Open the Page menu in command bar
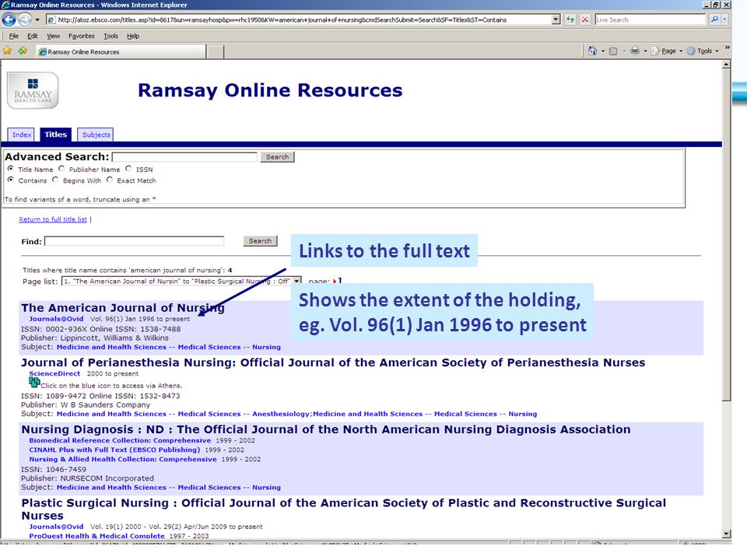747x560 pixels. click(x=667, y=51)
